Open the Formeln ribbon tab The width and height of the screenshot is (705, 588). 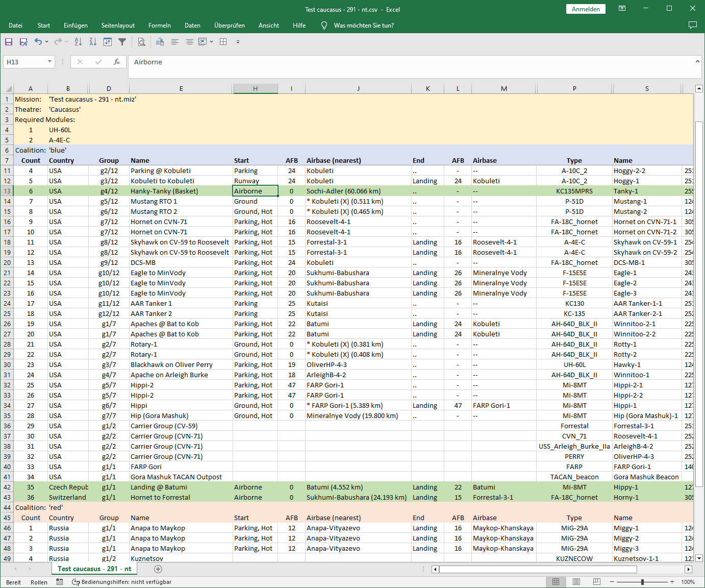point(159,26)
